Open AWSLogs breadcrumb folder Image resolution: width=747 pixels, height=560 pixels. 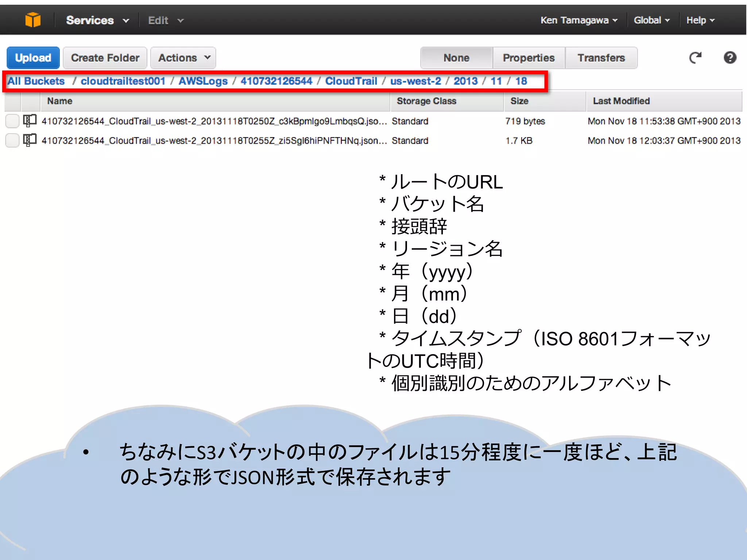click(203, 81)
